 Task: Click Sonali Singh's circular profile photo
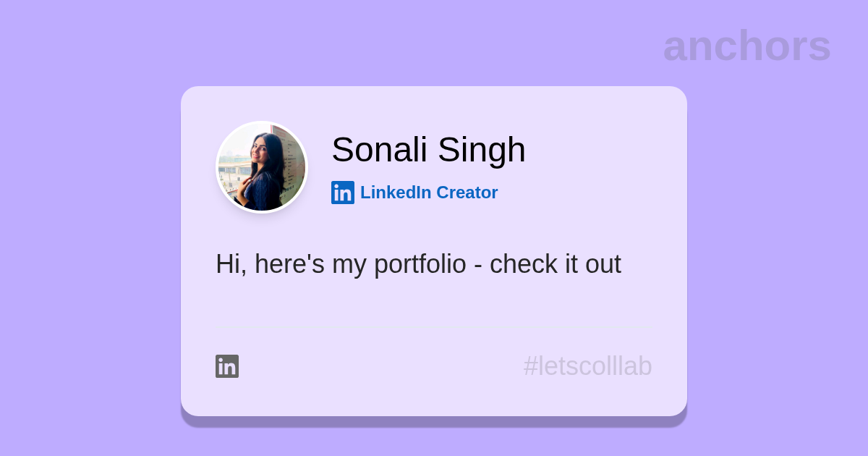262,167
